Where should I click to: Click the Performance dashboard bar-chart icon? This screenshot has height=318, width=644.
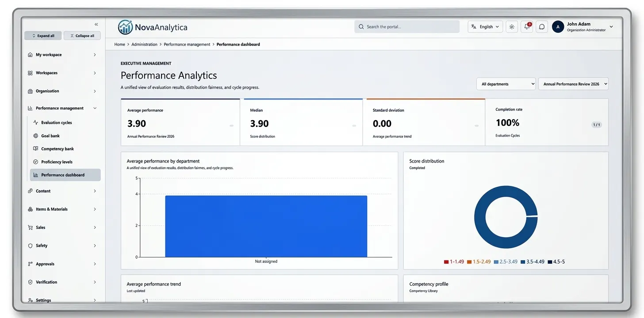[36, 175]
